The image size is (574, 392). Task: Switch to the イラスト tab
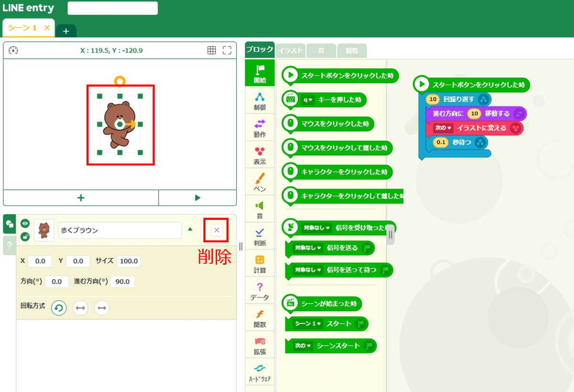290,50
